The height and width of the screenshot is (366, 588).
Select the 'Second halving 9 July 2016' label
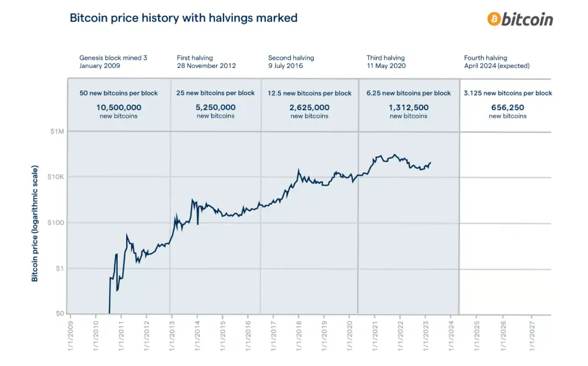coord(291,61)
